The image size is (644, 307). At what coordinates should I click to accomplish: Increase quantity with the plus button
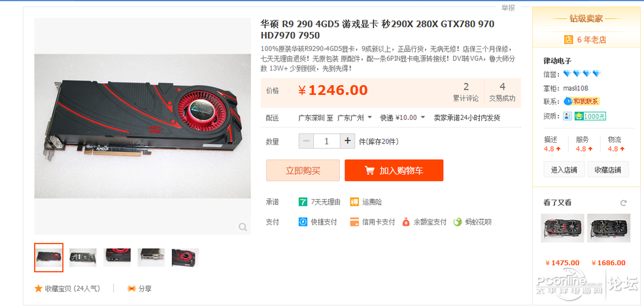[x=347, y=141]
